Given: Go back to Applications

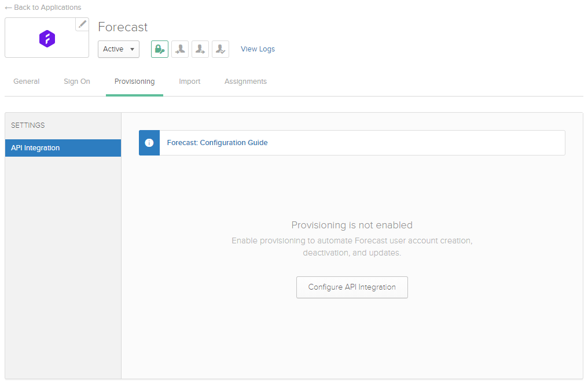Looking at the screenshot, I should (x=43, y=8).
